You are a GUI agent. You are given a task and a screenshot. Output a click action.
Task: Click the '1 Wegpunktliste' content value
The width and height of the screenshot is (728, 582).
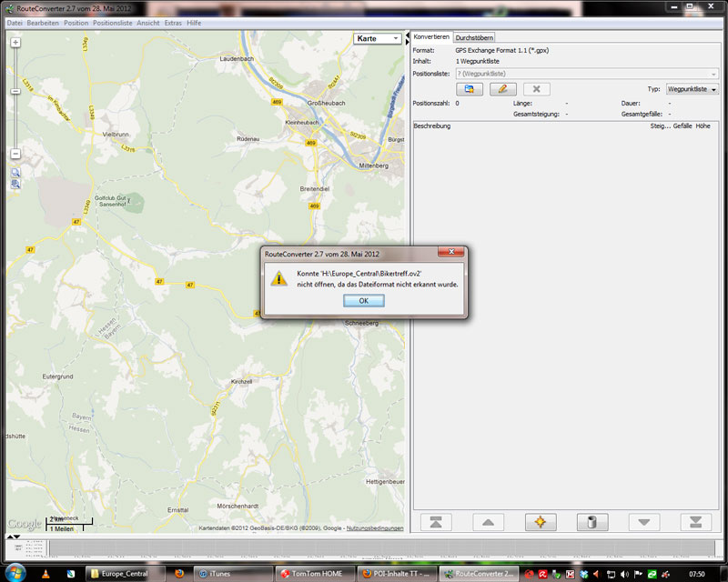click(477, 61)
